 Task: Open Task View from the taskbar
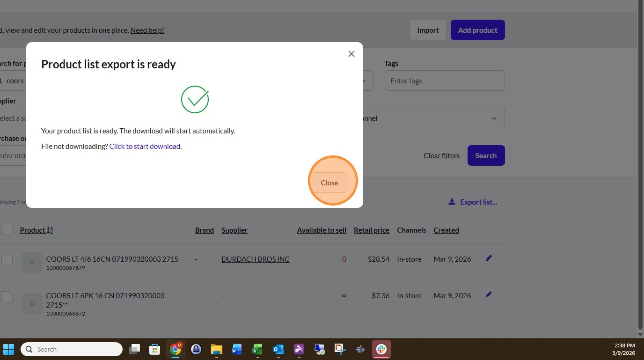tap(135, 349)
